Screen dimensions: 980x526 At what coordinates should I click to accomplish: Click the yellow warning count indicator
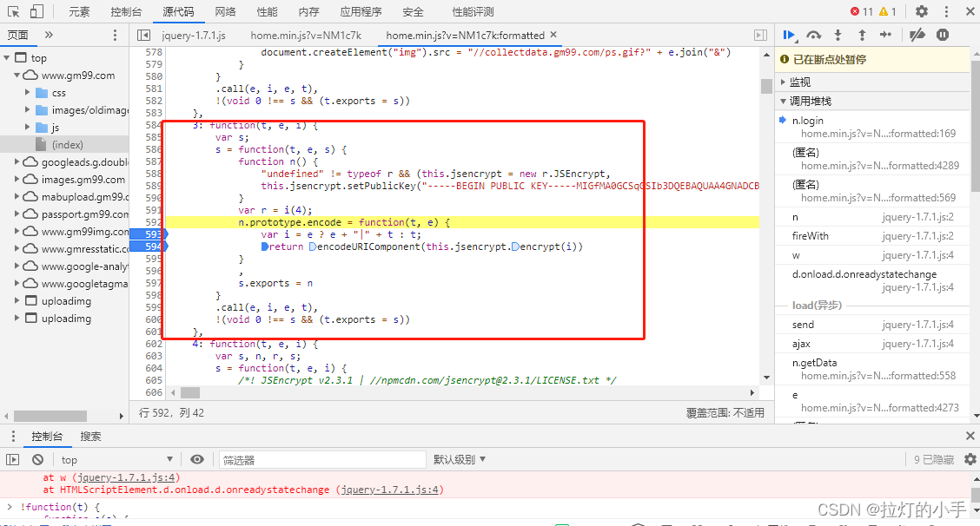[888, 11]
